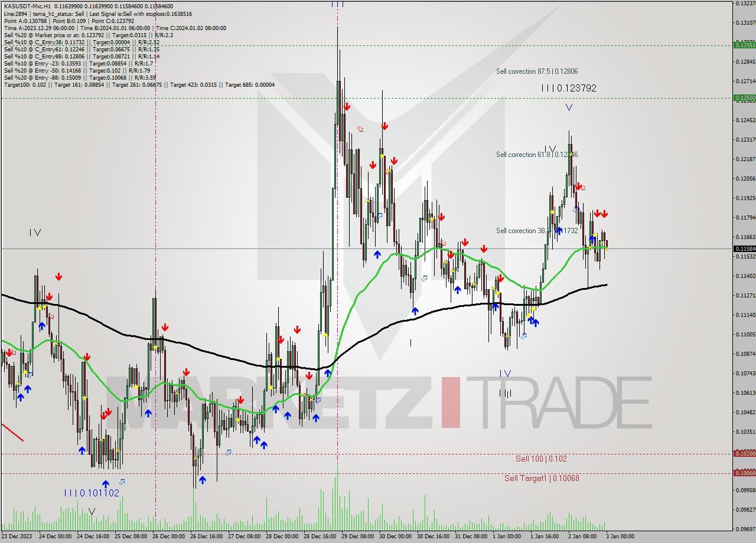Viewport: 756px width, 543px height.
Task: Click the '26 Dec 00:00' time axis label
Action: [168, 537]
